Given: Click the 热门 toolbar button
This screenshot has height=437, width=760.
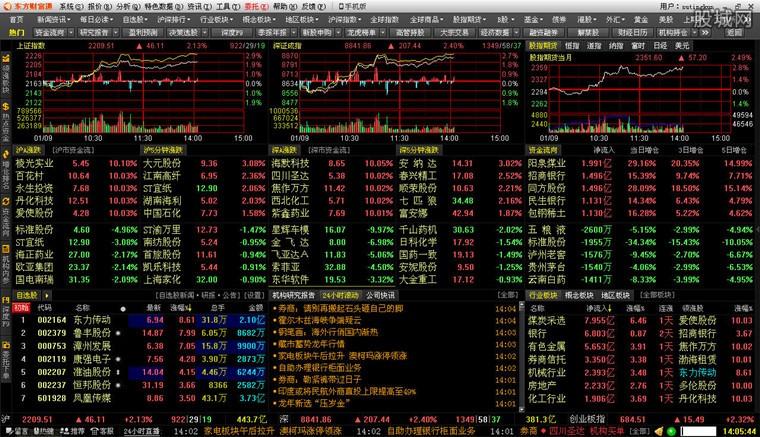Looking at the screenshot, I should click(x=16, y=32).
